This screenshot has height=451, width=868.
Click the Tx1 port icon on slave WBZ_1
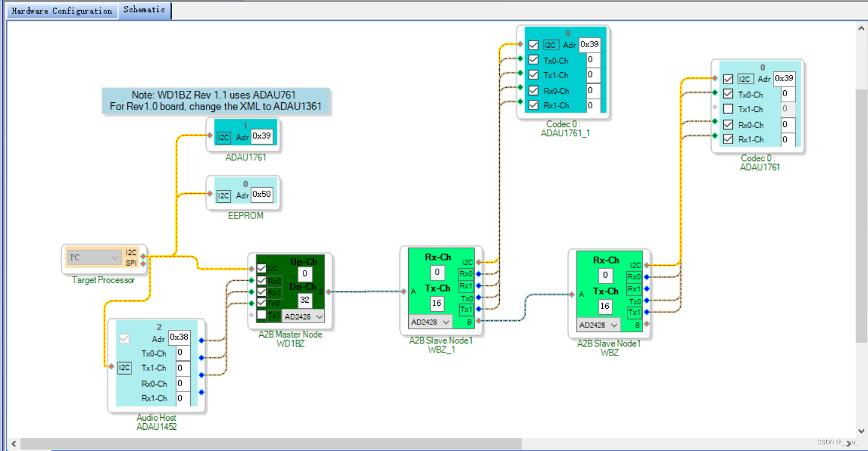(x=466, y=309)
